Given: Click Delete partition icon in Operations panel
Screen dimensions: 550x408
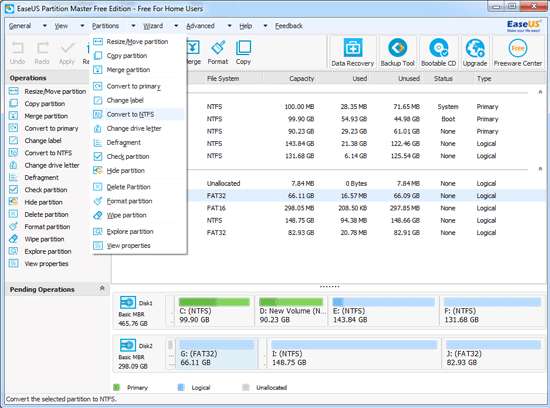Looking at the screenshot, I should pos(13,214).
